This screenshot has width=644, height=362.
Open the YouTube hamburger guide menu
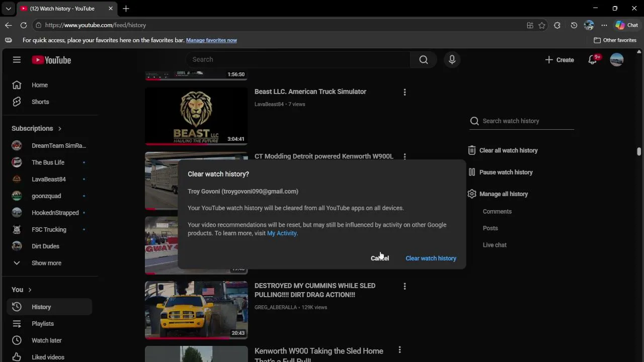(17, 60)
